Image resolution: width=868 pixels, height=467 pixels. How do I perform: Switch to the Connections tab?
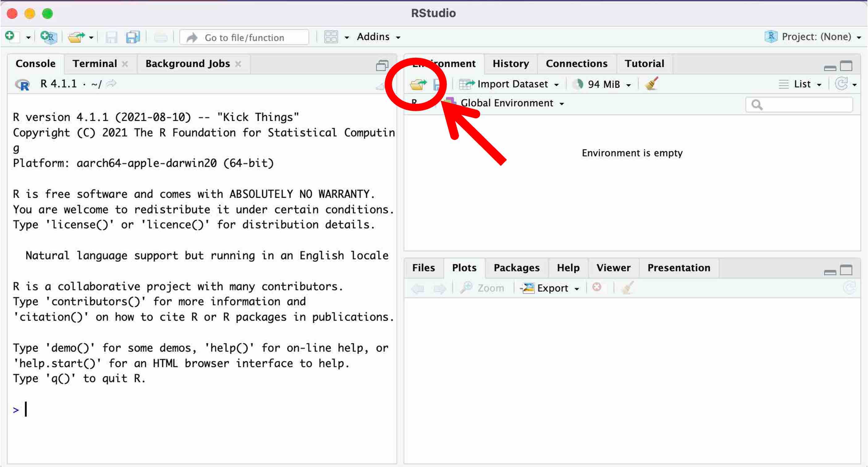click(577, 63)
